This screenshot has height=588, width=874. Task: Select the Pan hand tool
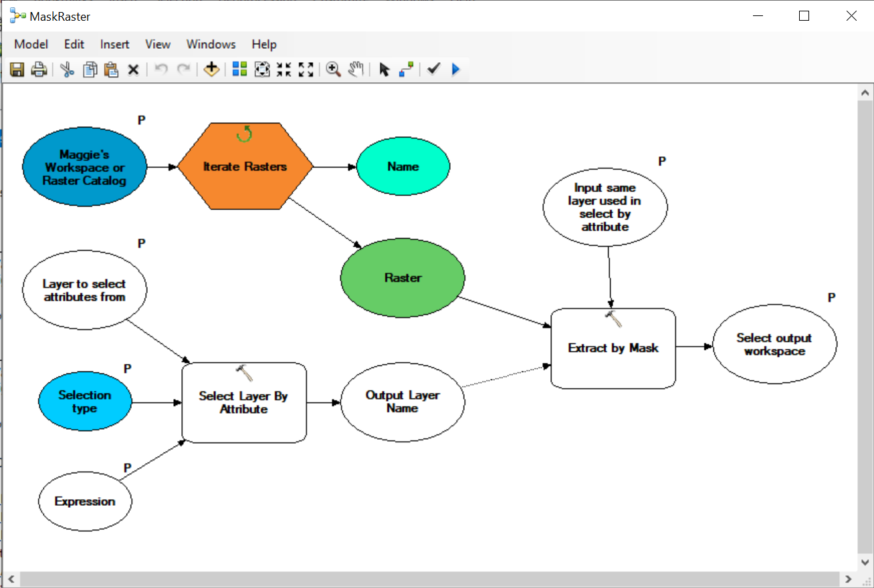click(356, 69)
